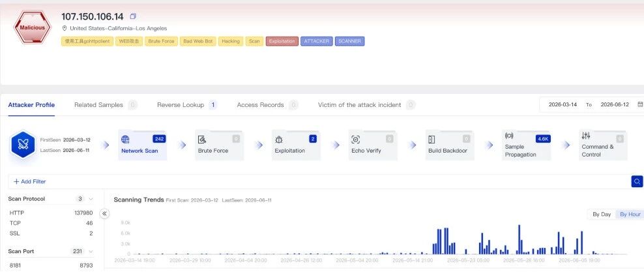Click the Reverse Lookup count badge 1
644x274 pixels.
tap(212, 105)
